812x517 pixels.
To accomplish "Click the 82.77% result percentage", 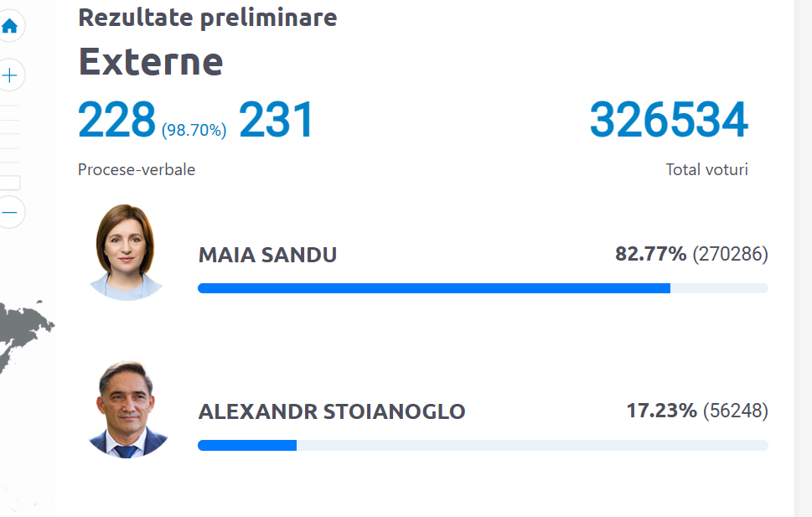I will coord(650,254).
